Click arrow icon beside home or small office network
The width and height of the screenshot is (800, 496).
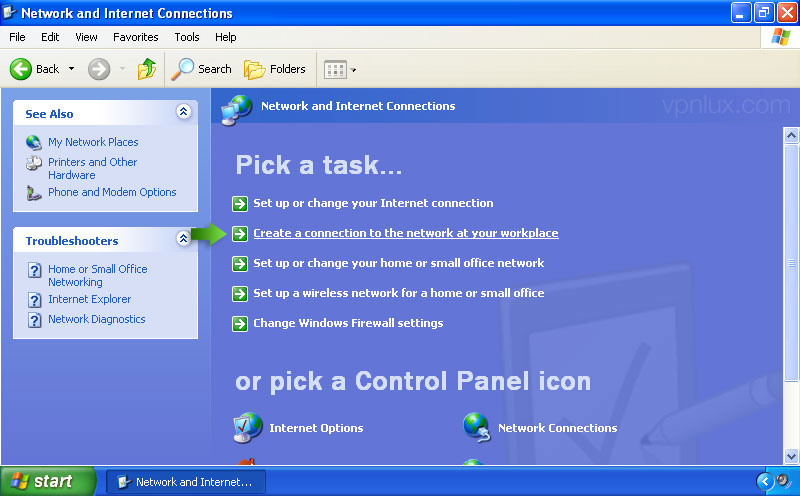click(x=240, y=264)
